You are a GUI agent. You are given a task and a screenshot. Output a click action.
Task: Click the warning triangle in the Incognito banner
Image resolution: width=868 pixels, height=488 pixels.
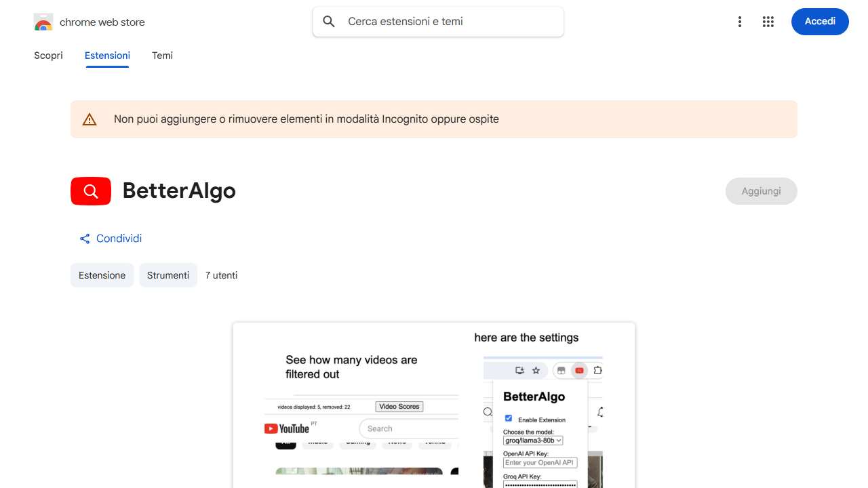(90, 119)
